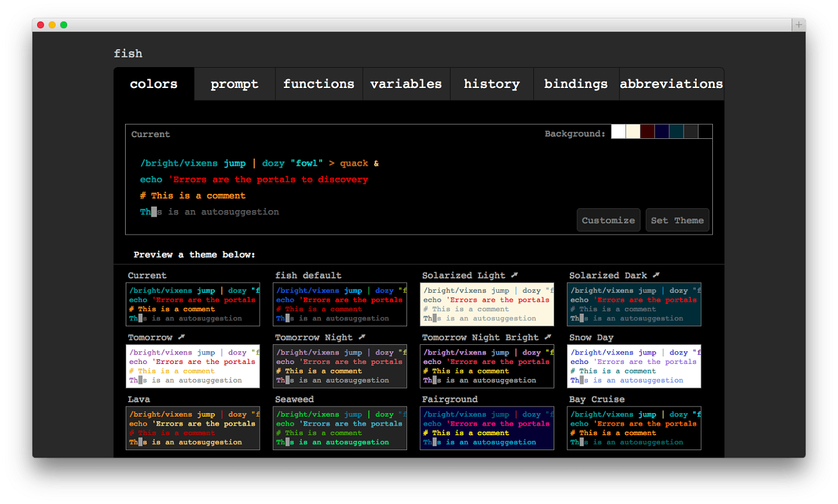This screenshot has width=838, height=504.
Task: Click the arrow icon beside Solarized Dark
Action: 656,275
